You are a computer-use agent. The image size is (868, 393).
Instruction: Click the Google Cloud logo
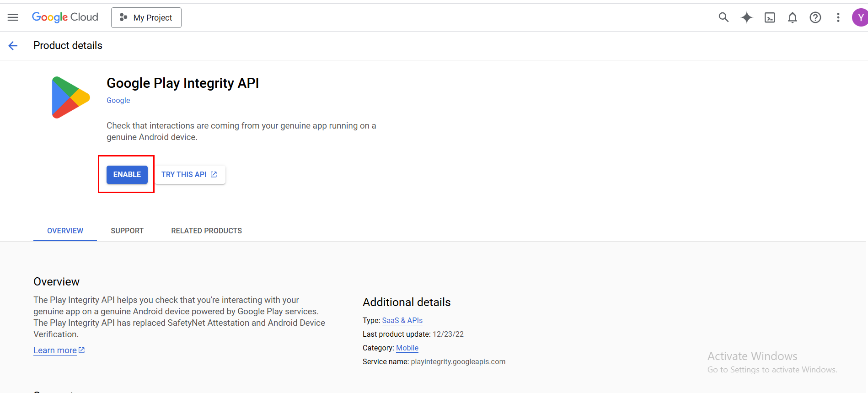tap(65, 17)
